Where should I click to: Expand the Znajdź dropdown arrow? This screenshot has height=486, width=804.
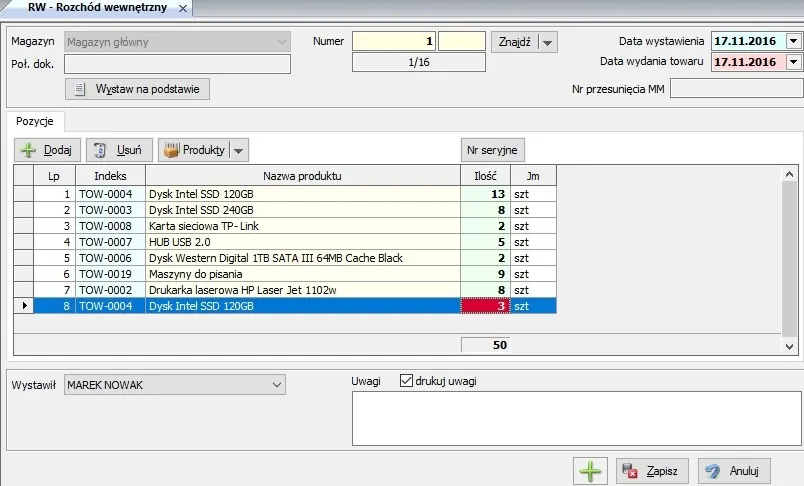point(548,42)
